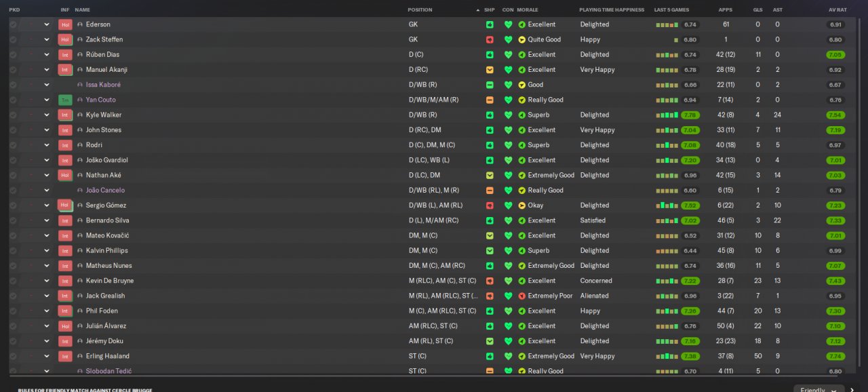Click Haaland's 7.74 average rating badge

coord(835,356)
